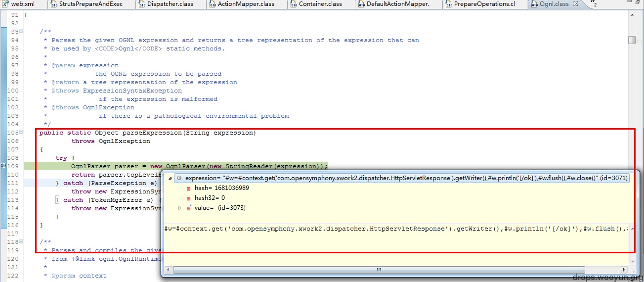Click the popup's right scroll arrow

click(x=624, y=270)
